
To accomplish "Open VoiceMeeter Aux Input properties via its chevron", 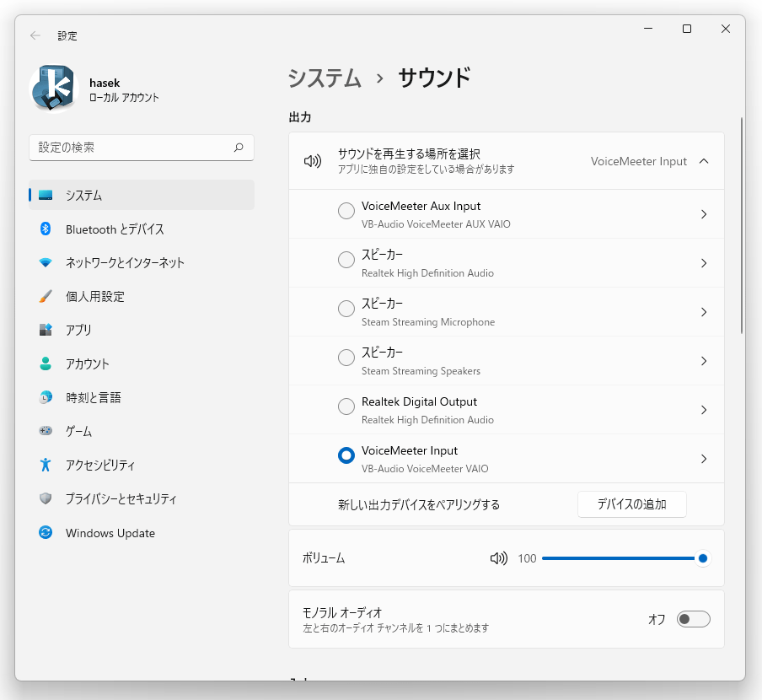I will point(704,214).
